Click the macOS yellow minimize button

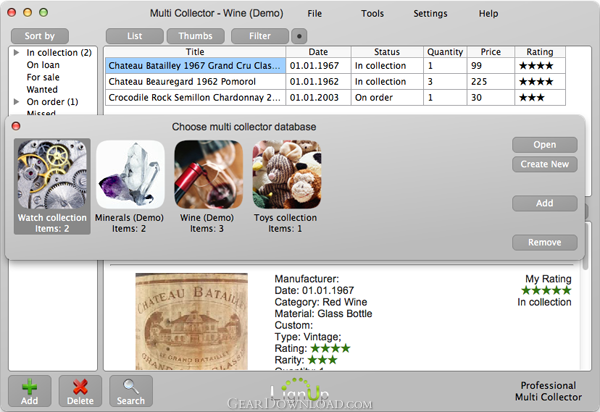coord(28,12)
